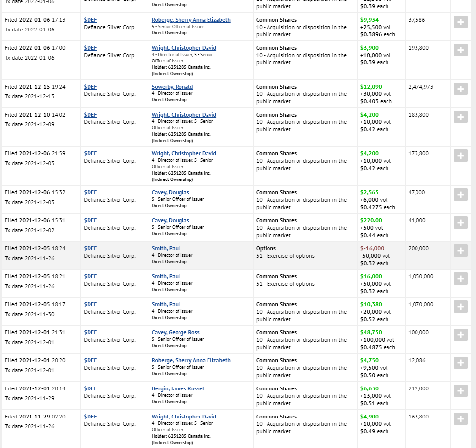Screen dimensions: 476x448
Task: Open Cavey, Douglas link in the $2,565 row
Action: click(170, 192)
